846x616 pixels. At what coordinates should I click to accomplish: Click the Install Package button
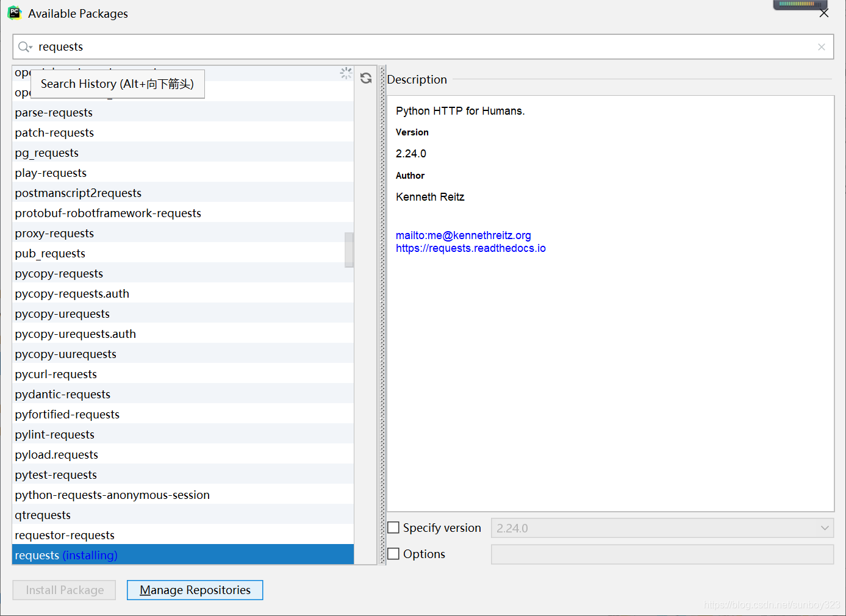(x=64, y=590)
